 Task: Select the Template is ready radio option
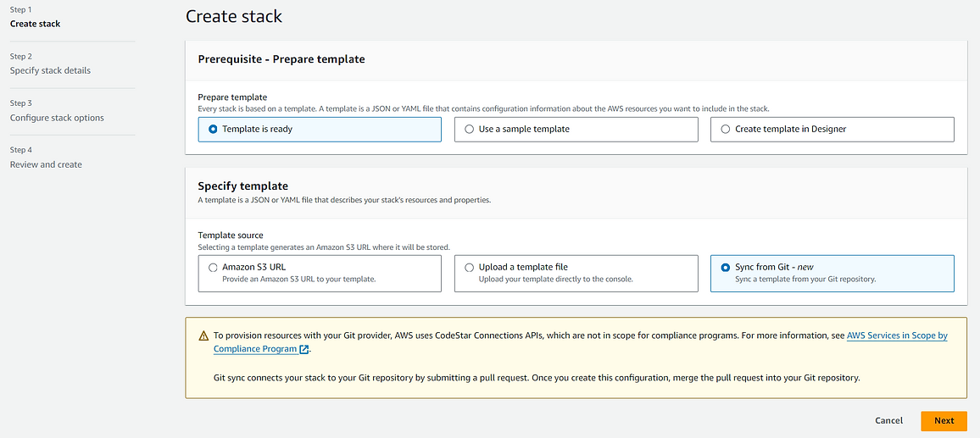coord(320,130)
